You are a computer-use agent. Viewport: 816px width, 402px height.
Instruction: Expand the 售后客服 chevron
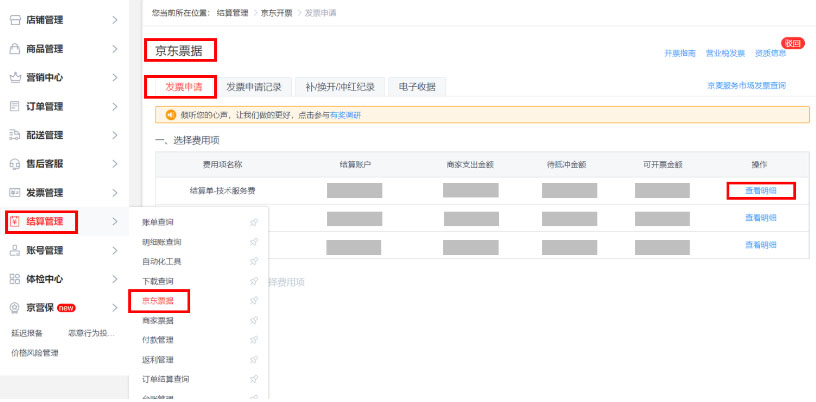pyautogui.click(x=115, y=164)
